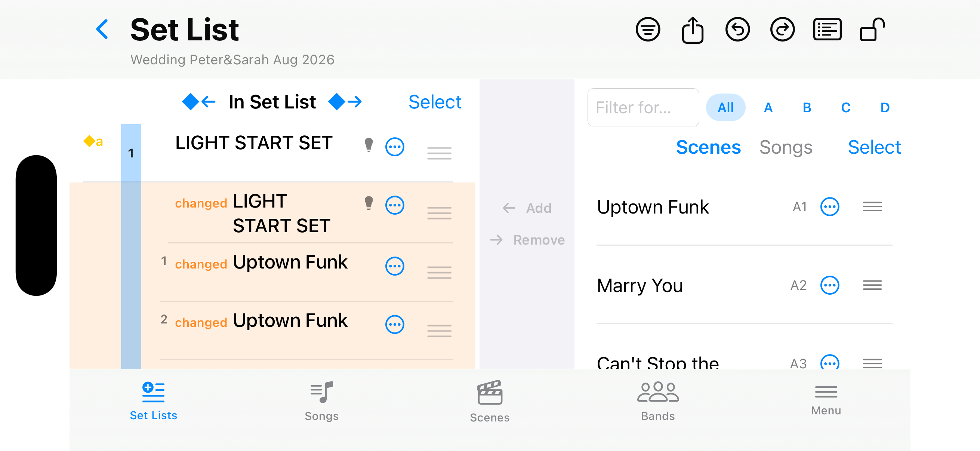This screenshot has width=980, height=451.
Task: Click the undo arrow icon
Action: tap(737, 29)
